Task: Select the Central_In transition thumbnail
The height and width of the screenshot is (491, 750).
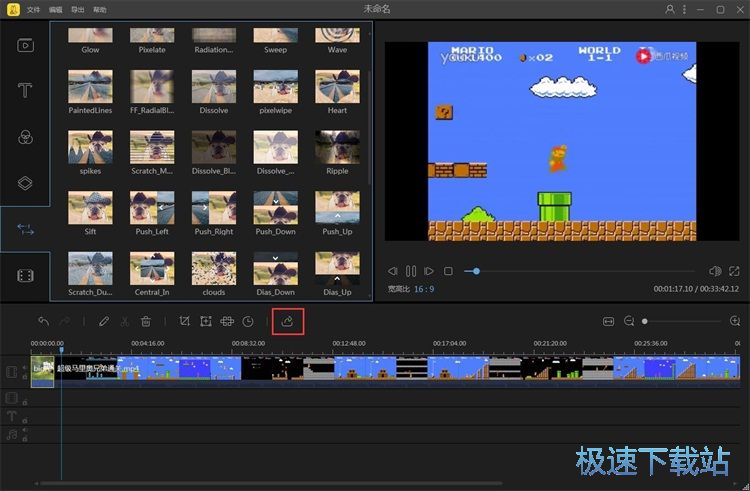Action: [152, 269]
